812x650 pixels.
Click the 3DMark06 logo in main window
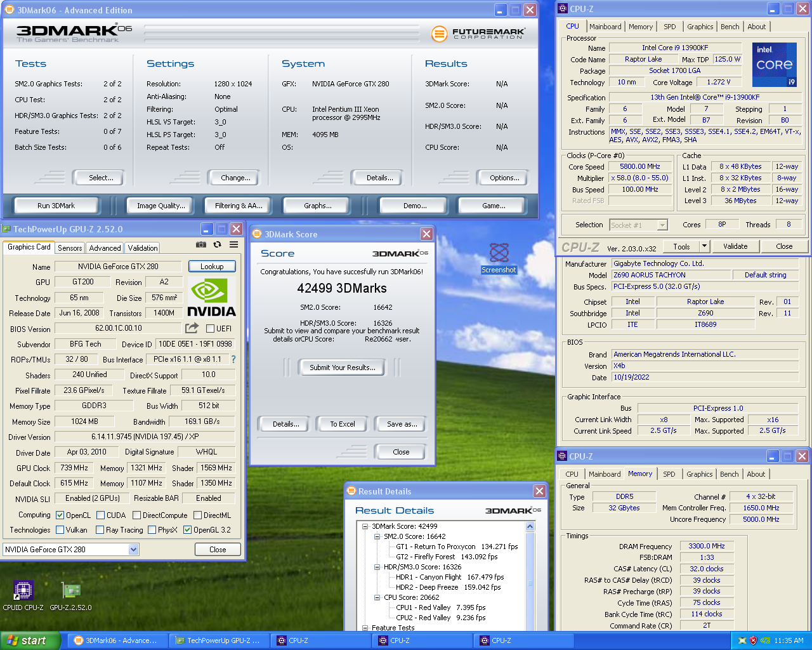tap(74, 34)
